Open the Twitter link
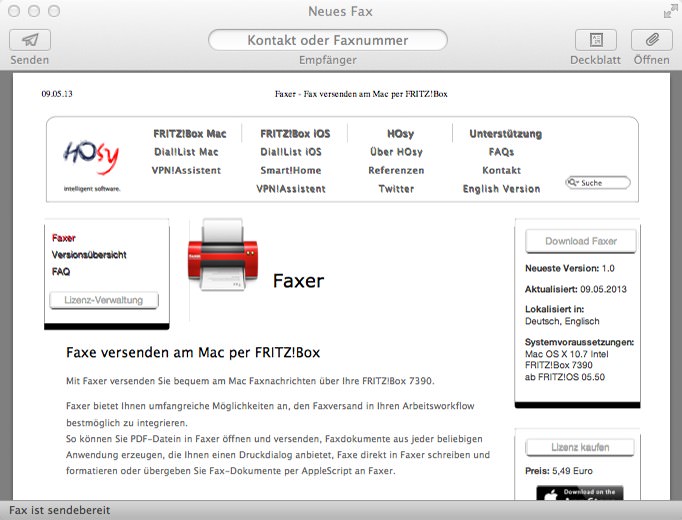Viewport: 682px width, 520px height. [396, 189]
